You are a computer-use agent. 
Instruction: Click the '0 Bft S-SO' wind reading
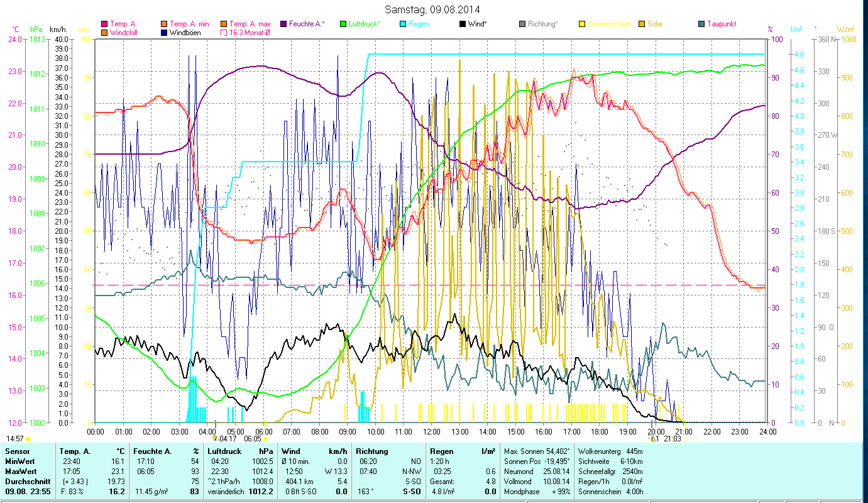301,492
